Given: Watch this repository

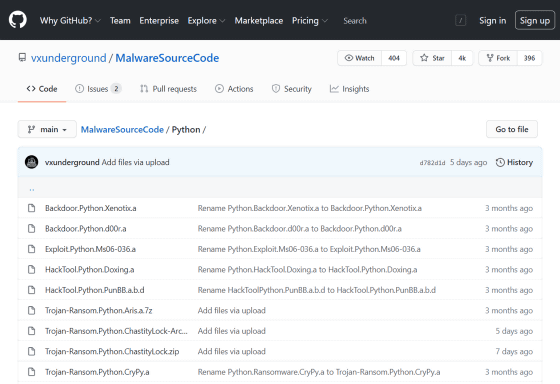Looking at the screenshot, I should pyautogui.click(x=360, y=58).
